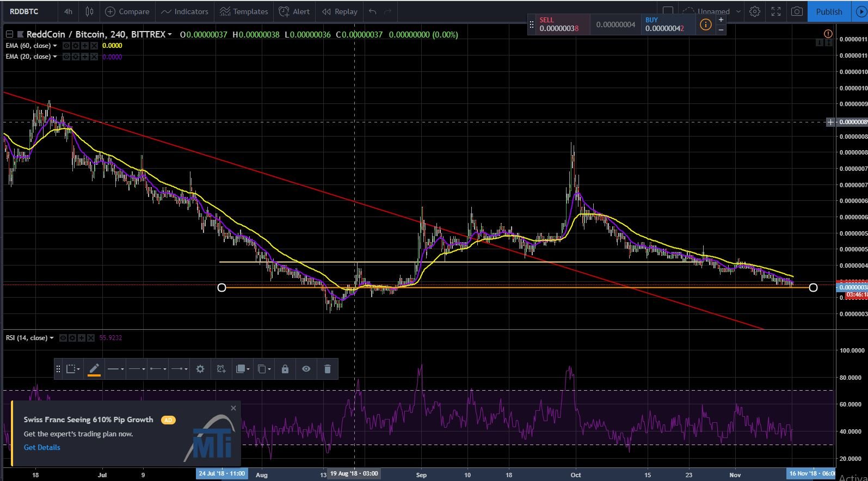Screen dimensions: 868x481
Task: Lock the selected drawing
Action: point(285,369)
